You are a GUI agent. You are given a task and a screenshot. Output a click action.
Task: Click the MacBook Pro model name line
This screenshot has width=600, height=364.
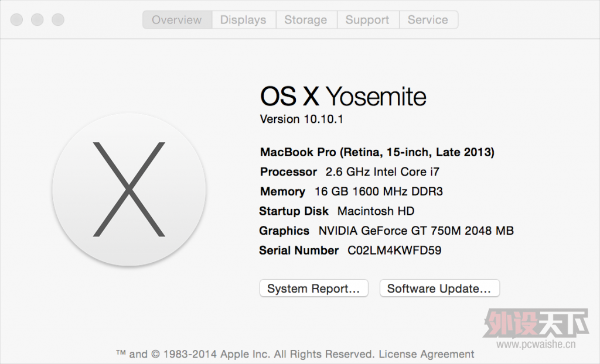(x=377, y=152)
